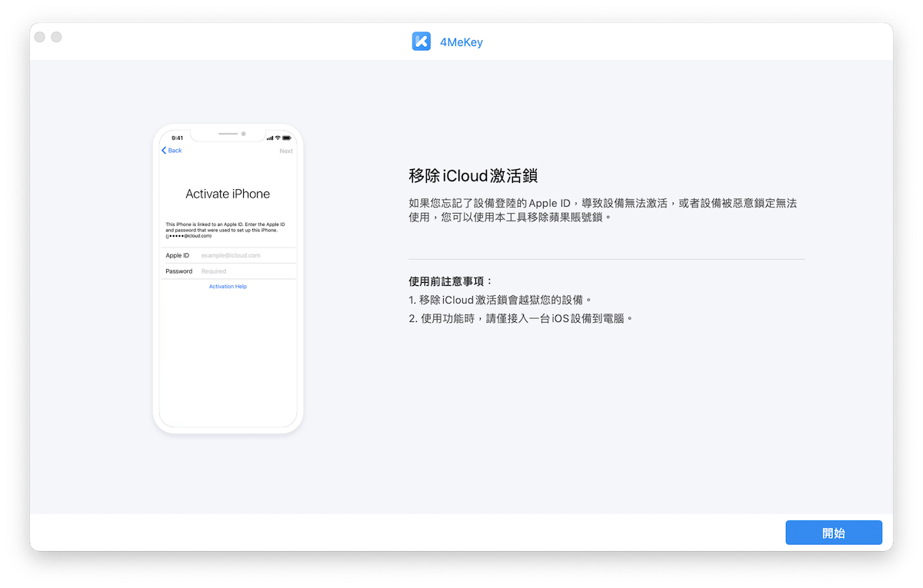923x588 pixels.
Task: Click the 開始 start button
Action: 834,533
